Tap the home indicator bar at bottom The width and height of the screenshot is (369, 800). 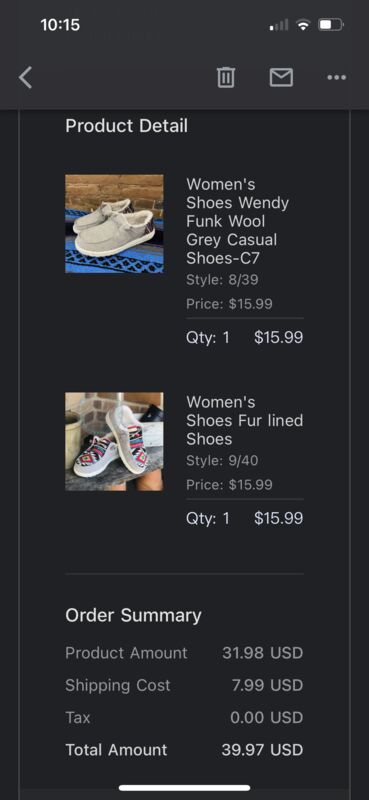pyautogui.click(x=184, y=788)
